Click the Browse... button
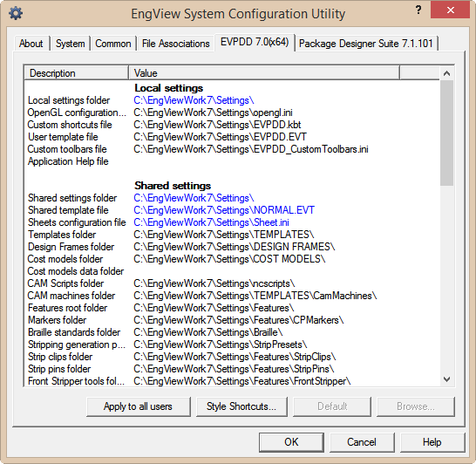 point(416,406)
